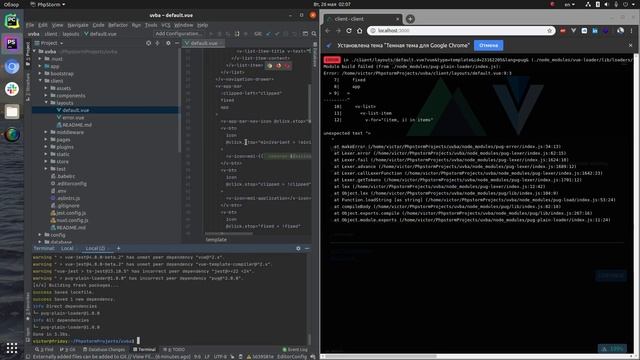This screenshot has width=640, height=360.
Task: Click the editor horizontal scrollbar
Action: [x=229, y=234]
